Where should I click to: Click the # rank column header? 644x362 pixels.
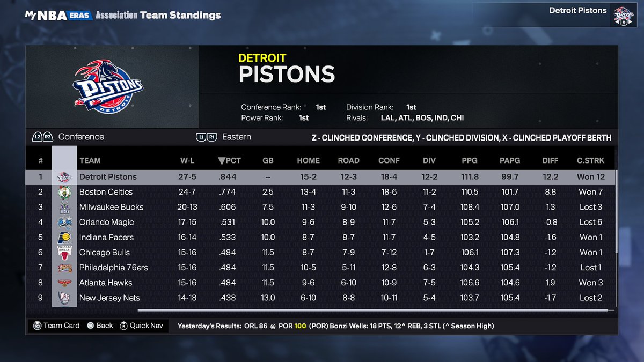pos(40,160)
